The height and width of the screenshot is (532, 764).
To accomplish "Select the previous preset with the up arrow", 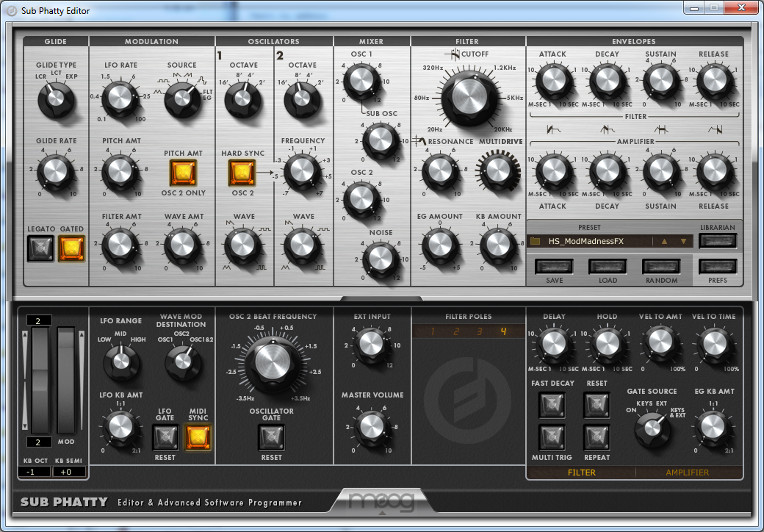I will click(665, 241).
